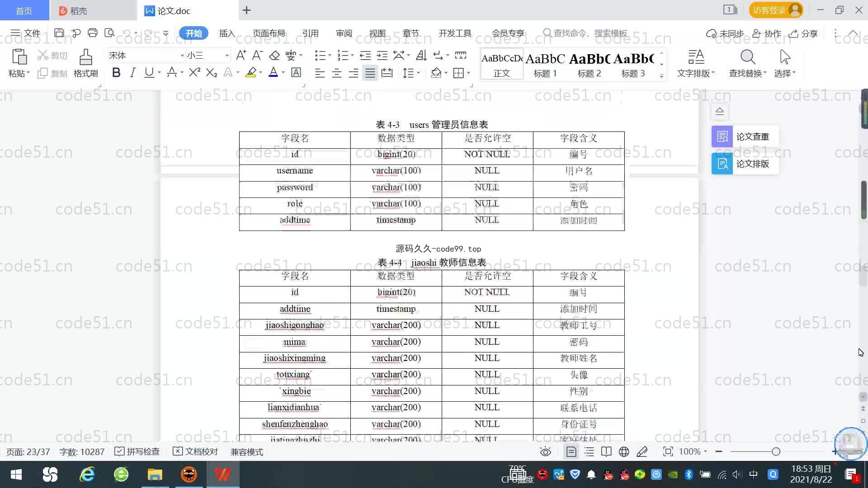This screenshot has width=868, height=488.
Task: Open the Text Layout dropdown
Action: click(696, 73)
